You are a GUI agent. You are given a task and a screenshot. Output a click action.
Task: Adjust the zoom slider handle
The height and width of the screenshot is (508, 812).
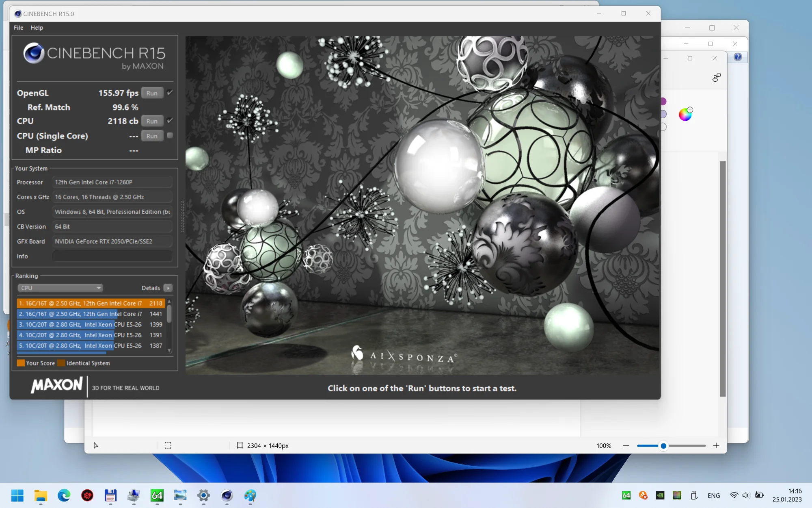click(x=663, y=446)
